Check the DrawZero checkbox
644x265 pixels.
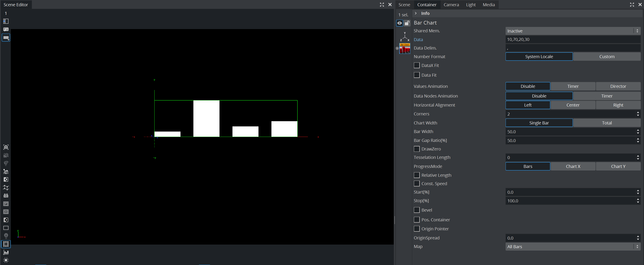(416, 149)
